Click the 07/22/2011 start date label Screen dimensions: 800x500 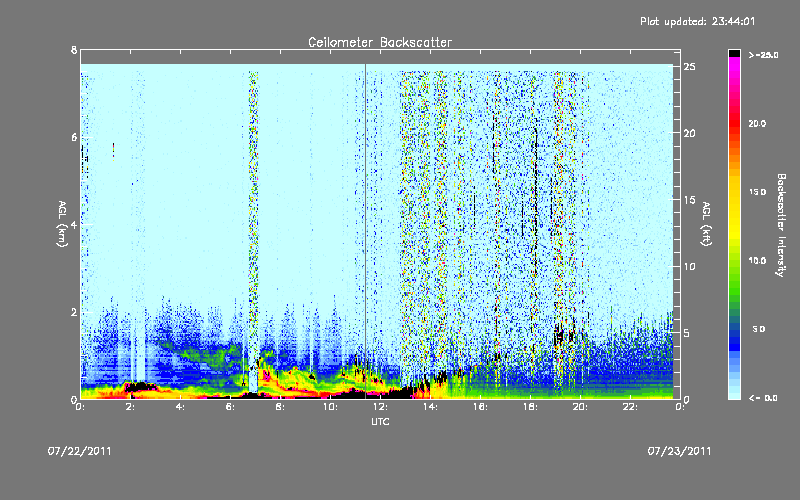(x=80, y=451)
